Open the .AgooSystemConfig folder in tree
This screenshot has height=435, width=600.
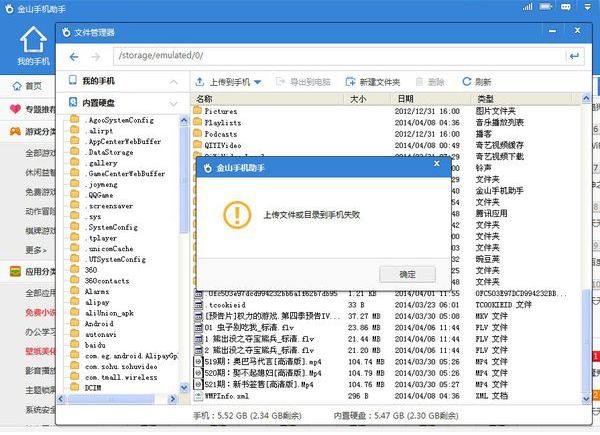pos(112,120)
